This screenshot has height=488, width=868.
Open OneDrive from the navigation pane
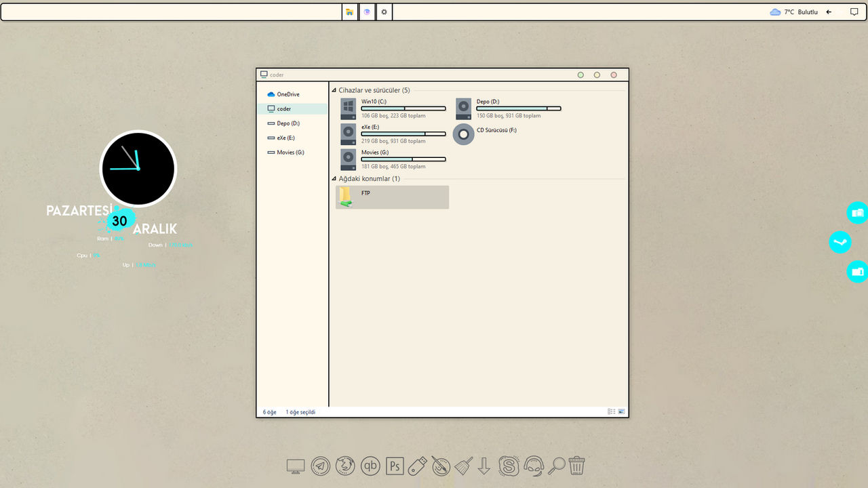pyautogui.click(x=285, y=94)
